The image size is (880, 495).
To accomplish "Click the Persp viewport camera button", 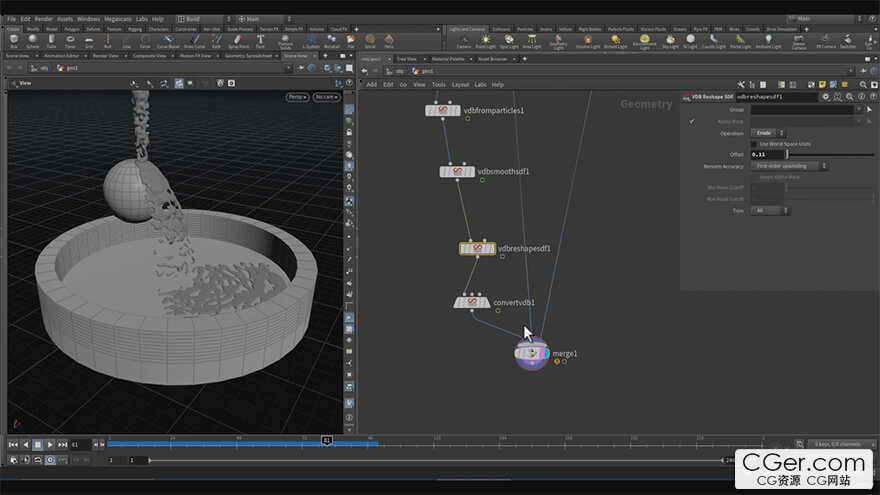I will [x=297, y=97].
